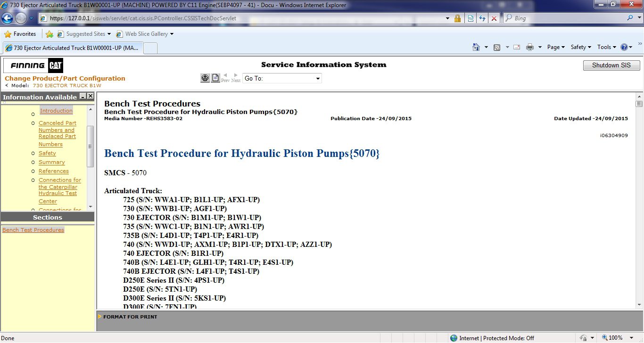
Task: Open the search provider dropdown arrow
Action: [638, 18]
